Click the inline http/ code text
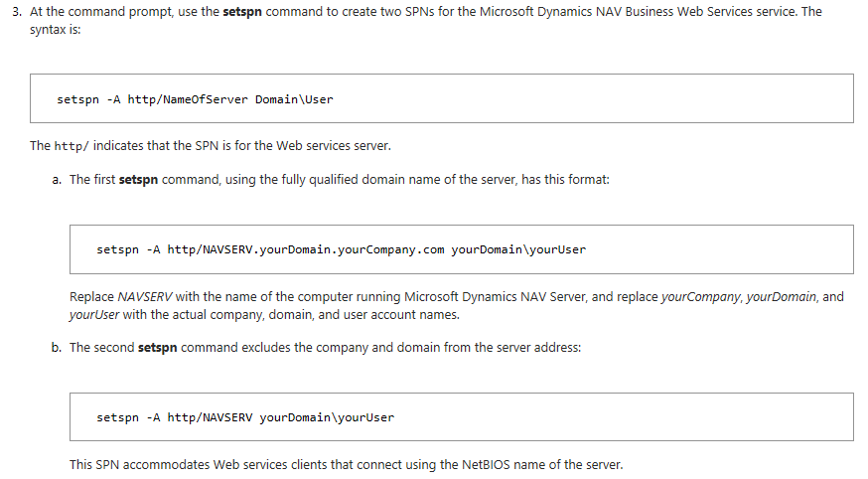The width and height of the screenshot is (868, 479). 71,146
